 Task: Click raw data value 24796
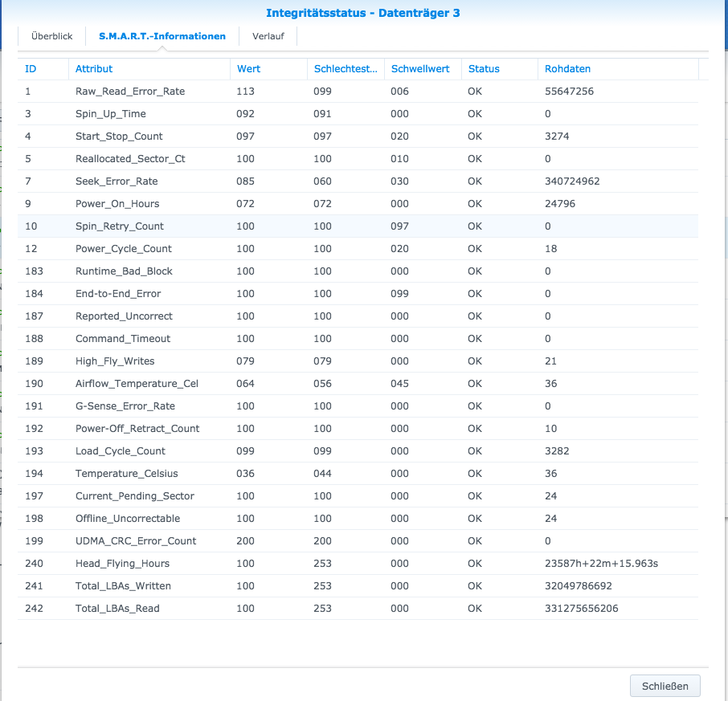(560, 204)
